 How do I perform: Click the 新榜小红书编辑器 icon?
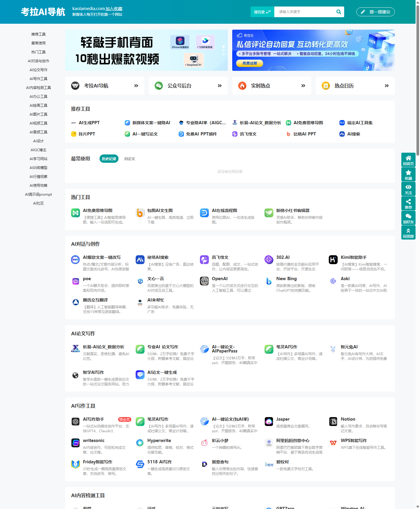point(269,213)
